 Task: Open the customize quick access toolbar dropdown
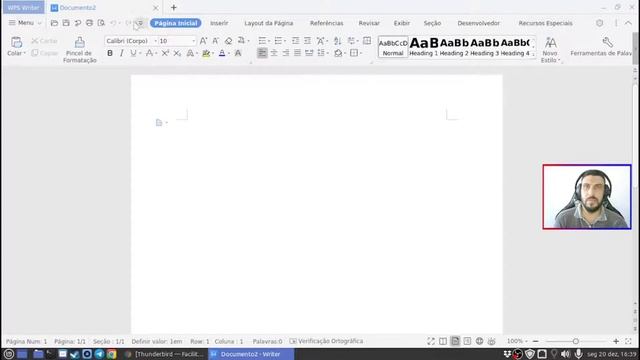click(x=140, y=23)
